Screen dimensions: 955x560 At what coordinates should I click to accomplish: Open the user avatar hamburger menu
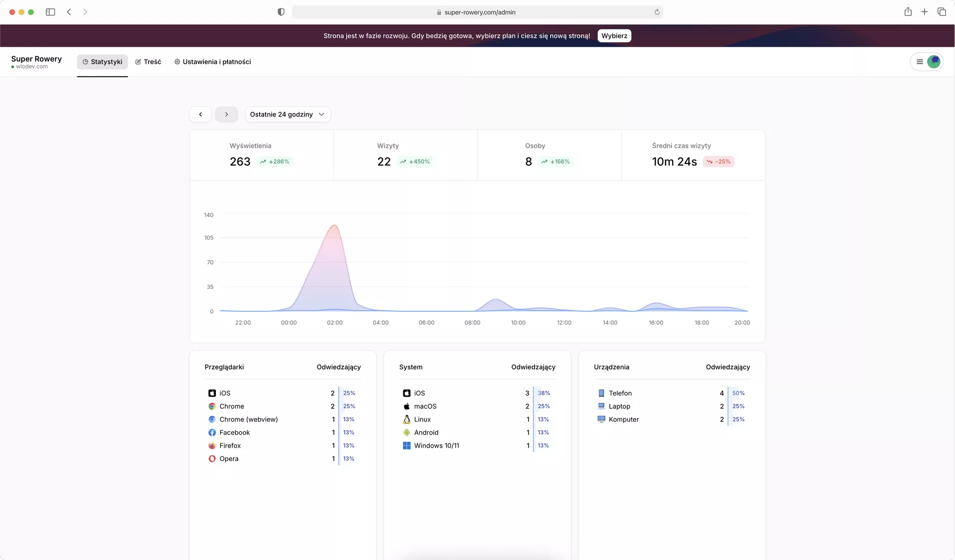[926, 62]
